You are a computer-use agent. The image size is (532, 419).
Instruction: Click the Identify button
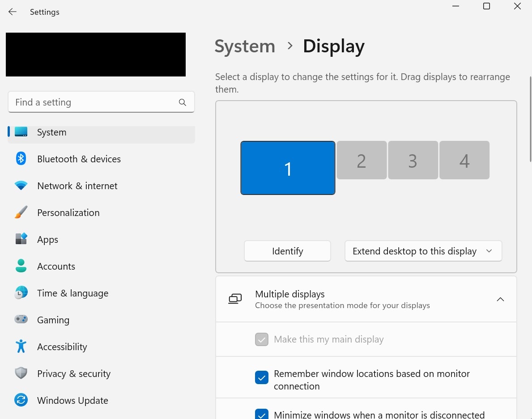tap(287, 251)
